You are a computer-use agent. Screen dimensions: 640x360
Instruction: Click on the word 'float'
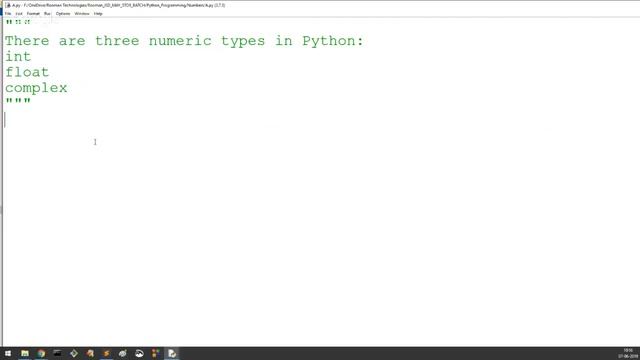27,72
